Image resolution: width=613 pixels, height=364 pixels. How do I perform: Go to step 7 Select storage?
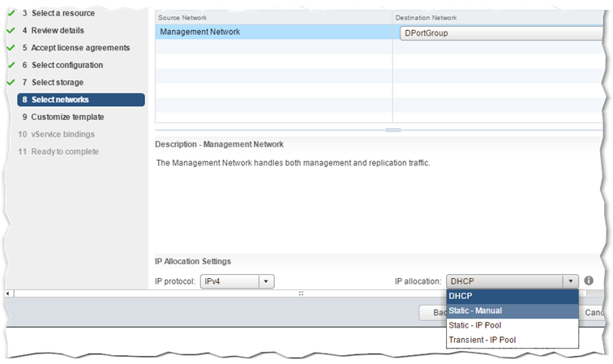[x=53, y=82]
